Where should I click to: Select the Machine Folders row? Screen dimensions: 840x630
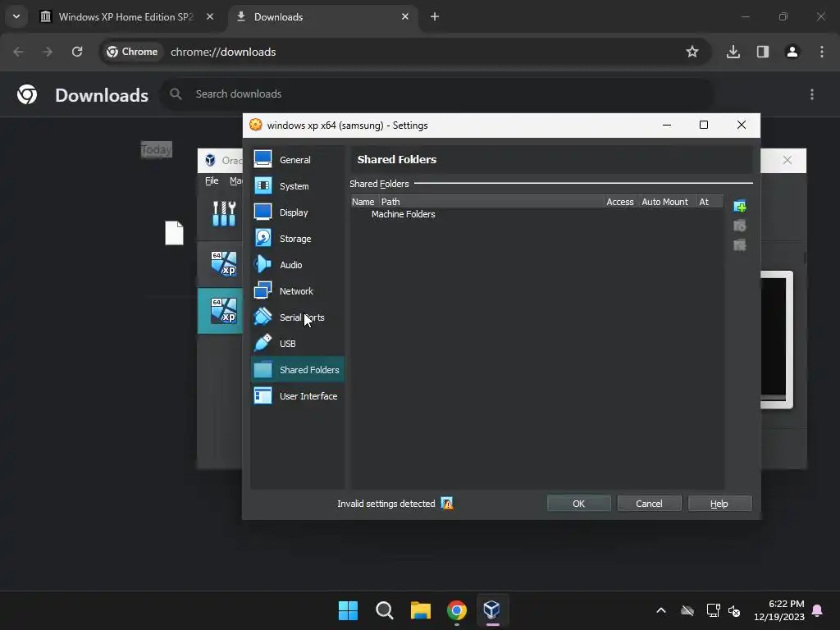[536, 214]
